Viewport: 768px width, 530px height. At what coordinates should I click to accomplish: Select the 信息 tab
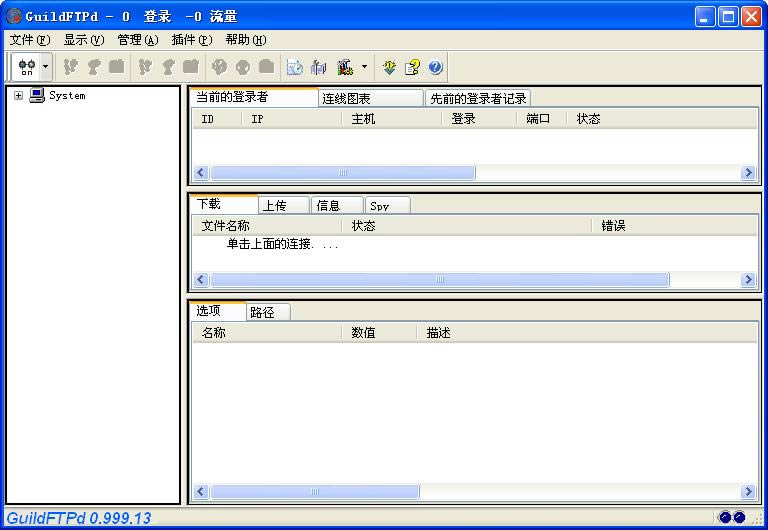pyautogui.click(x=337, y=205)
